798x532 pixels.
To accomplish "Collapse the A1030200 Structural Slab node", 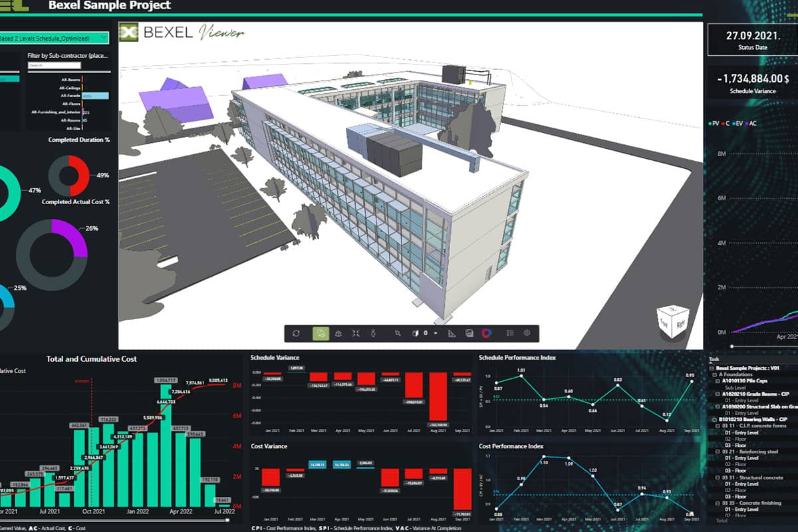I will (719, 407).
